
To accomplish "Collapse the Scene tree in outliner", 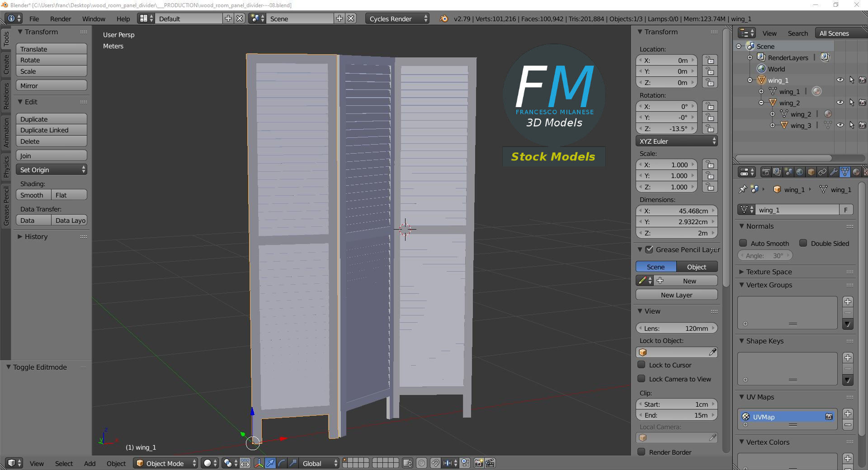I will (739, 46).
